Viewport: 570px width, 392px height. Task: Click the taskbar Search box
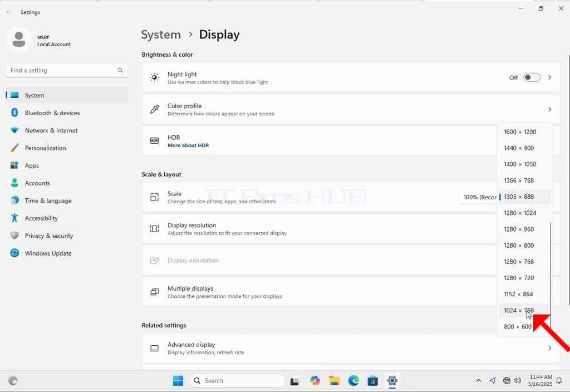pos(237,381)
